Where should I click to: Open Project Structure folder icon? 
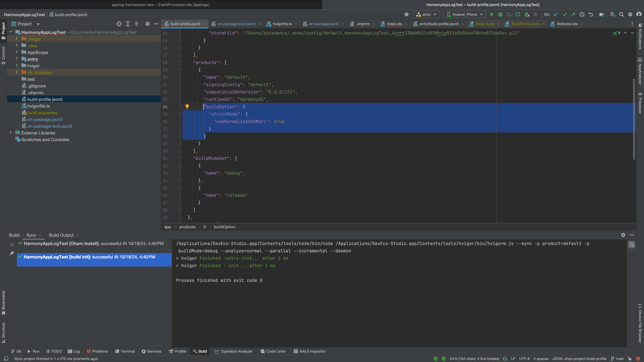pos(602,14)
